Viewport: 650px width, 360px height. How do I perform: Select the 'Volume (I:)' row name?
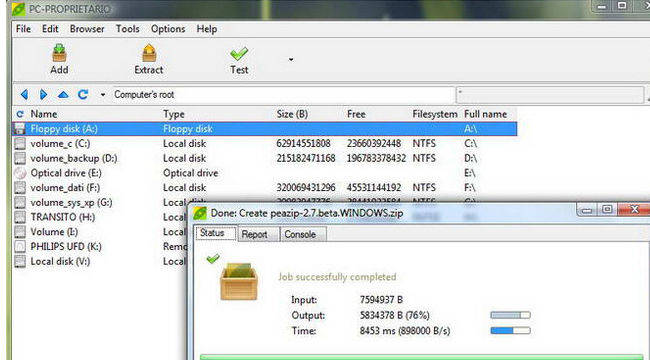pos(54,232)
